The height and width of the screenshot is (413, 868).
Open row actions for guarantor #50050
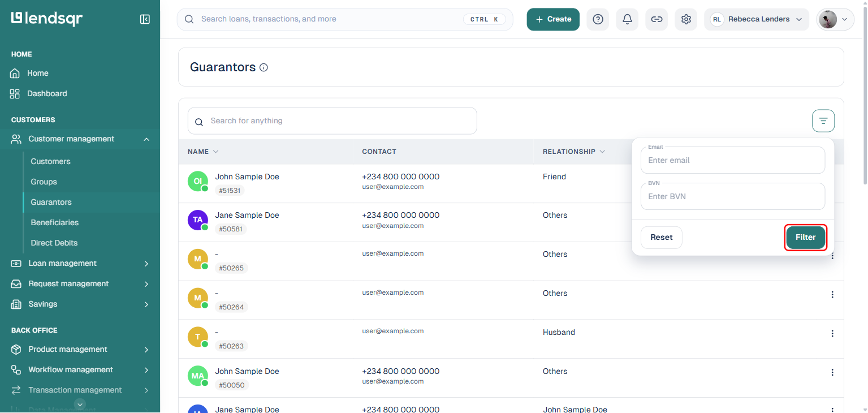[832, 372]
